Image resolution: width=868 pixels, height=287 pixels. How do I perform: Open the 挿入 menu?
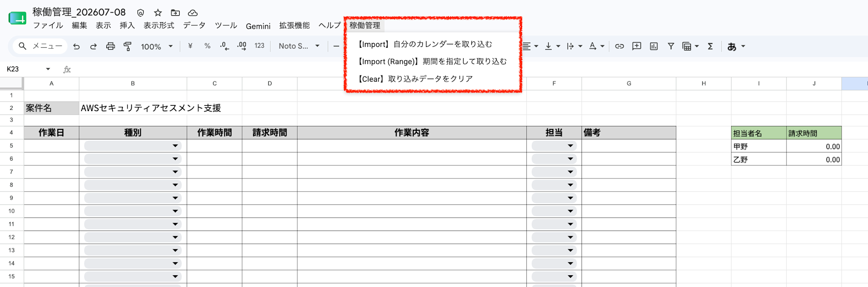(x=127, y=26)
